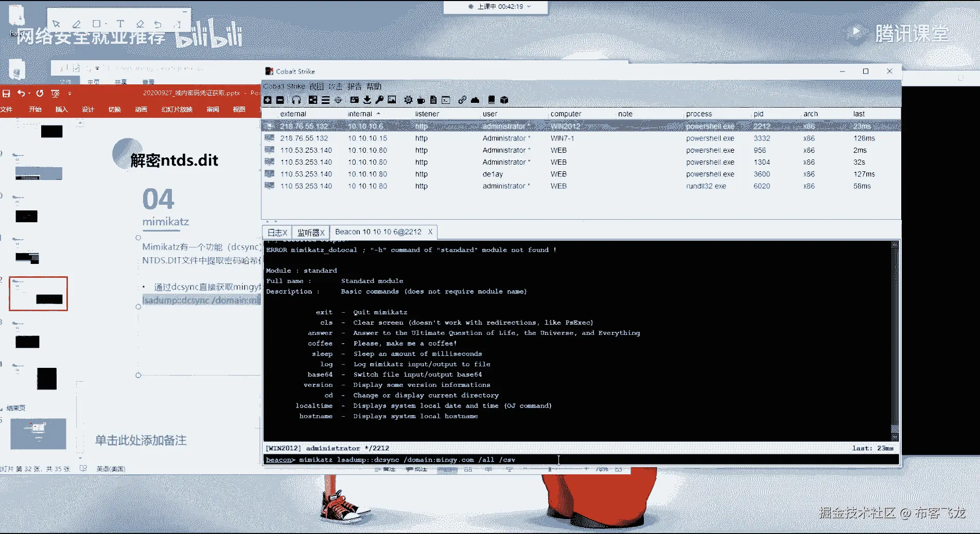
Task: Switch to pivot graph view icon
Action: (x=313, y=100)
